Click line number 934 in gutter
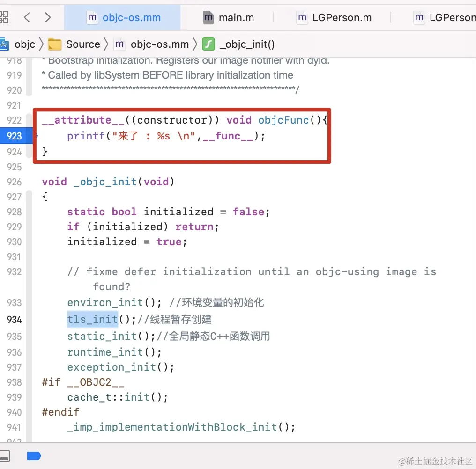The image size is (476, 469). coord(14,319)
